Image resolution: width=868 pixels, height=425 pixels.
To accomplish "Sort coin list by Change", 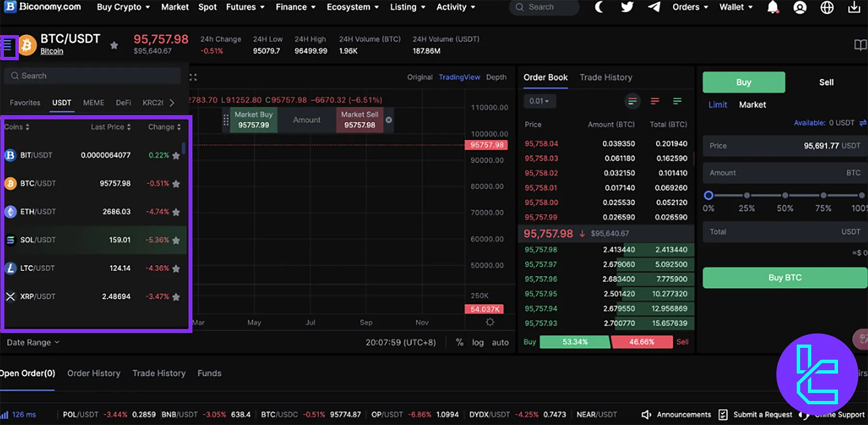I will tap(164, 127).
